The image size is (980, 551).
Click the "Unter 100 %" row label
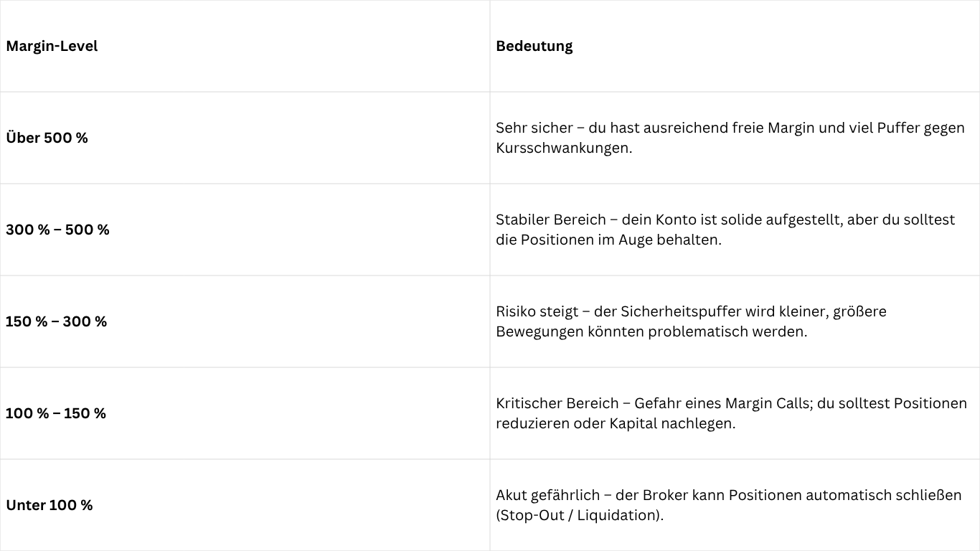[50, 505]
